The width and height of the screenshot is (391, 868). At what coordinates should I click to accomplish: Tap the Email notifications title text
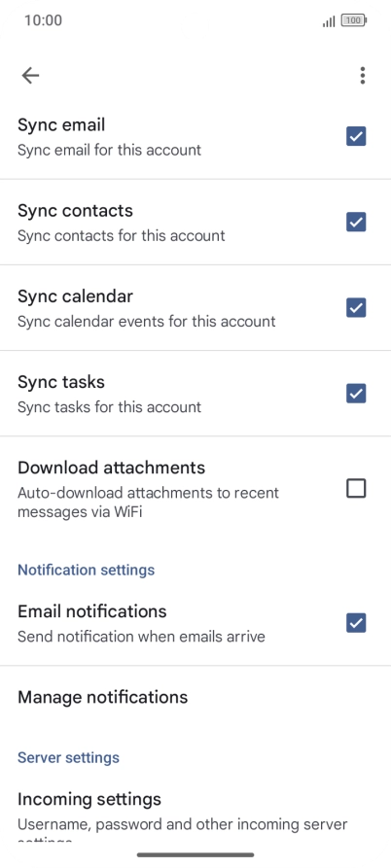point(92,611)
